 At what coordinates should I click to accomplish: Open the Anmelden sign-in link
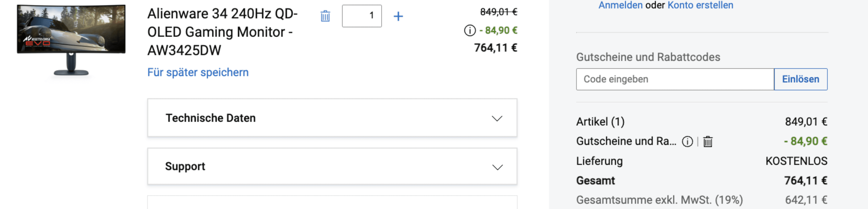pos(620,5)
